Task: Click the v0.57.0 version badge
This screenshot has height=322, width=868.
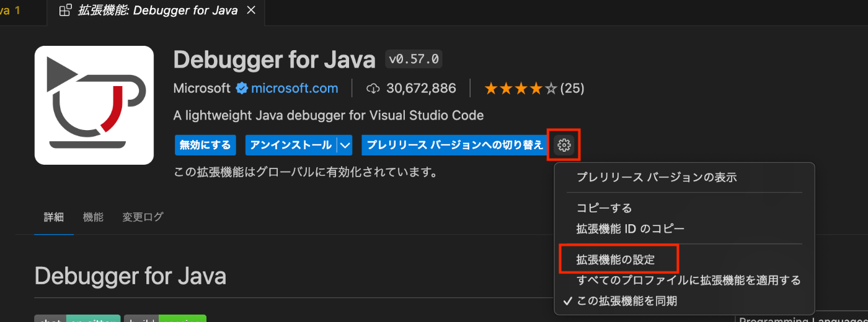Action: pyautogui.click(x=414, y=59)
